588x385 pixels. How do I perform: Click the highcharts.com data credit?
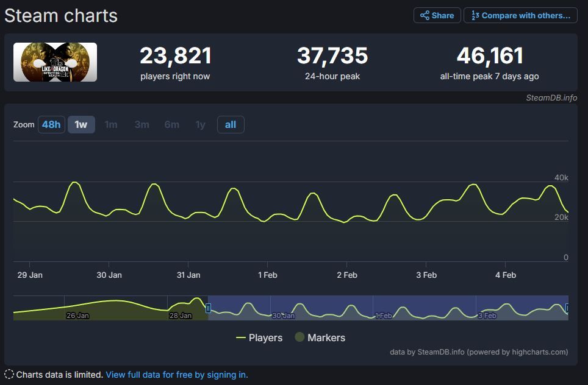click(x=479, y=352)
